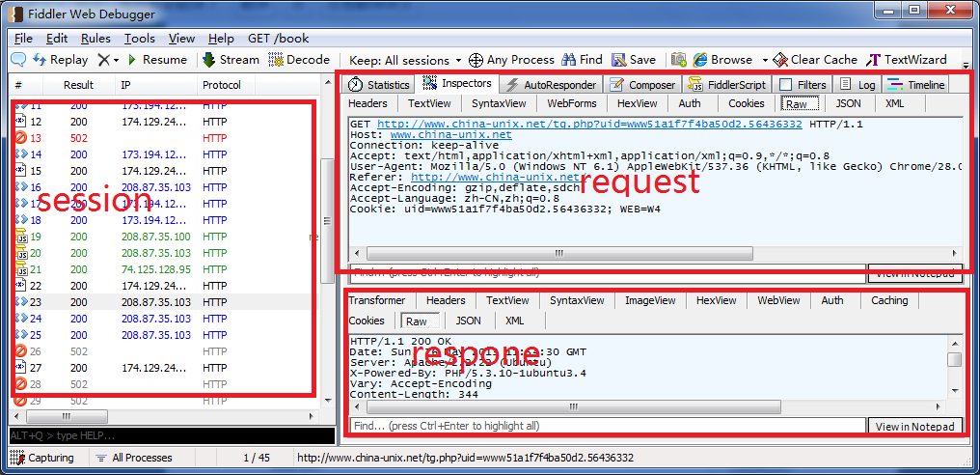Open the Log tab
This screenshot has width=980, height=475.
[857, 85]
